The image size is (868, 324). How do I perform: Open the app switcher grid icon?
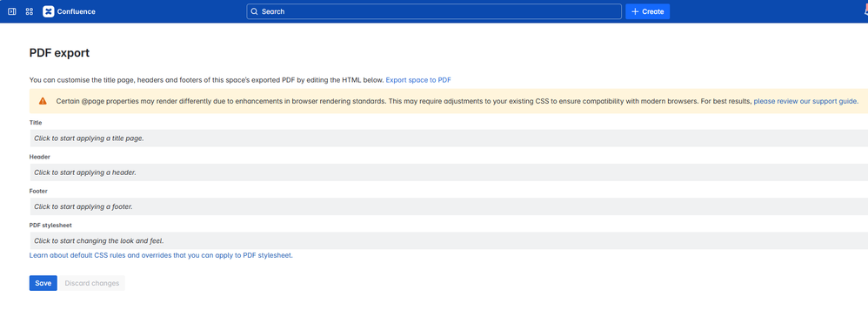pos(30,11)
